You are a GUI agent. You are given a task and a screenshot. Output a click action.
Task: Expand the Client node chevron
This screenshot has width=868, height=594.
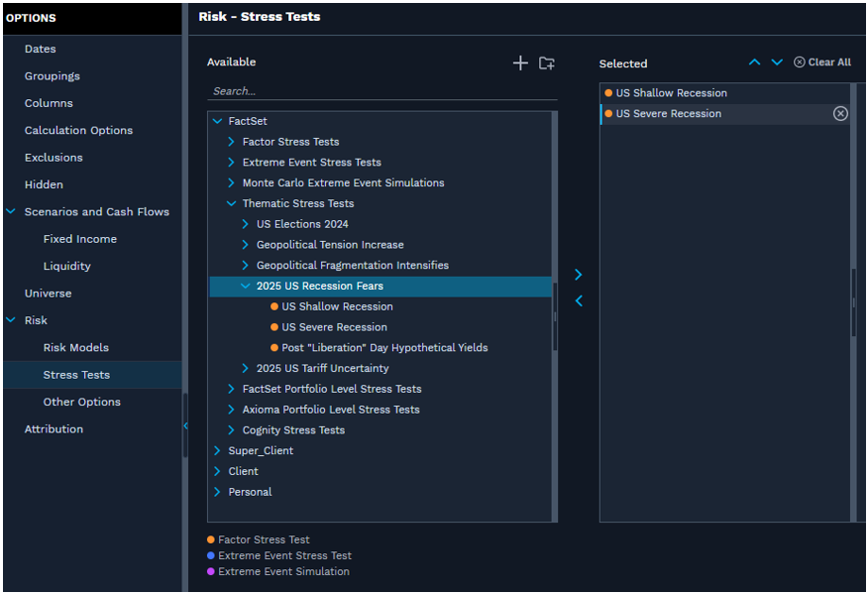tap(217, 471)
